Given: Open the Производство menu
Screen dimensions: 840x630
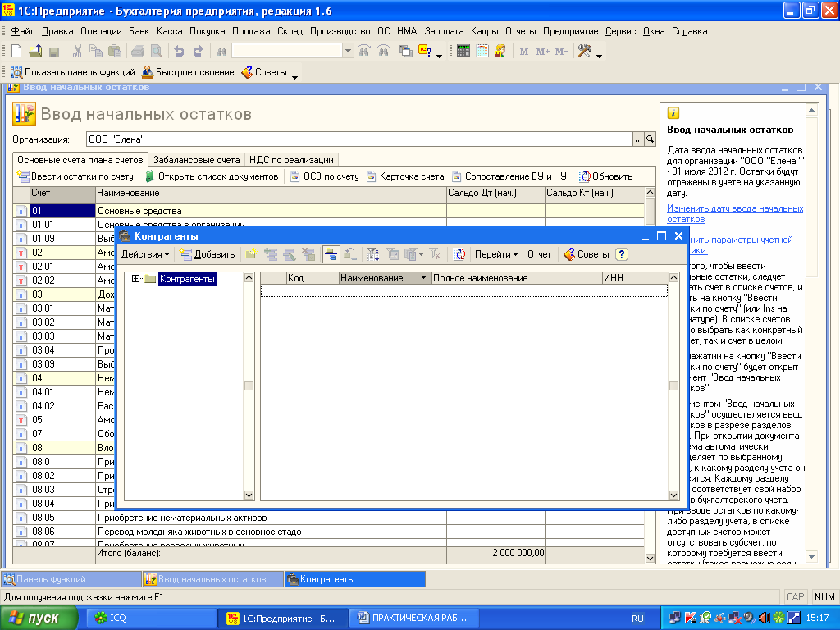Looking at the screenshot, I should pos(340,31).
